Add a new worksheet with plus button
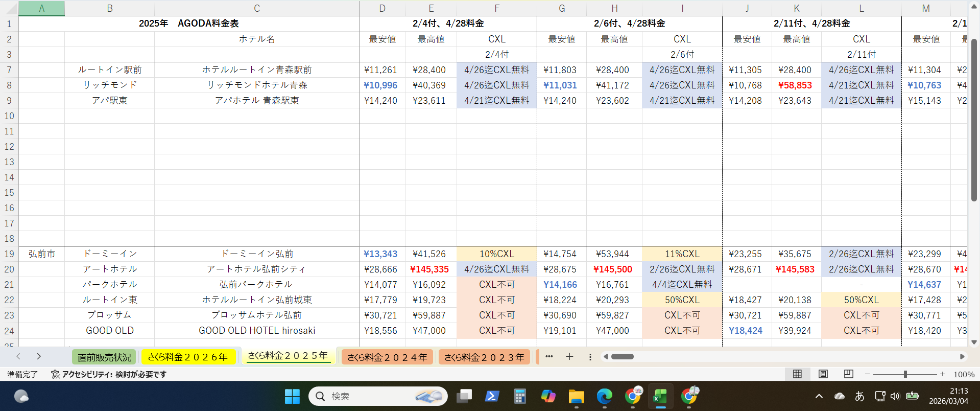The width and height of the screenshot is (980, 411). (569, 357)
